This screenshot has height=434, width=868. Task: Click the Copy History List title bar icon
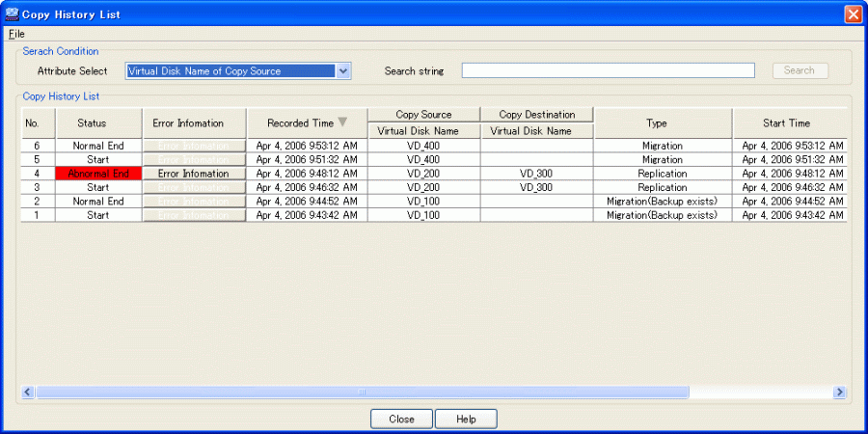12,14
